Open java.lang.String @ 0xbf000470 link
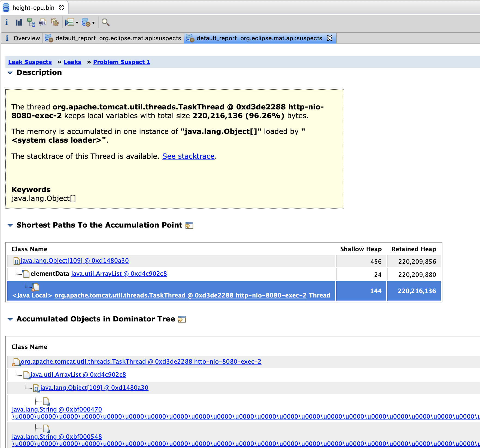Image resolution: width=480 pixels, height=448 pixels. (57, 410)
